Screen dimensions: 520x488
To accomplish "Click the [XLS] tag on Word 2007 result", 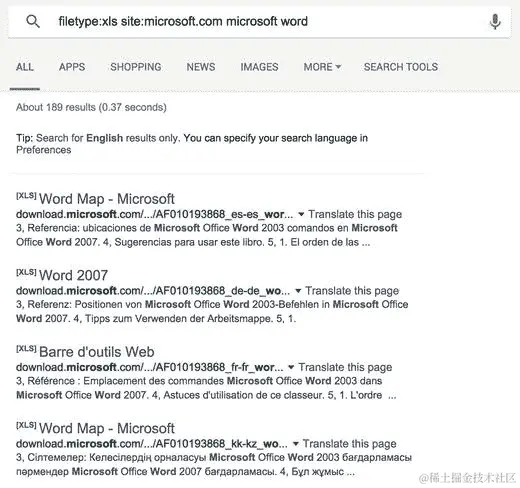I will tap(26, 272).
